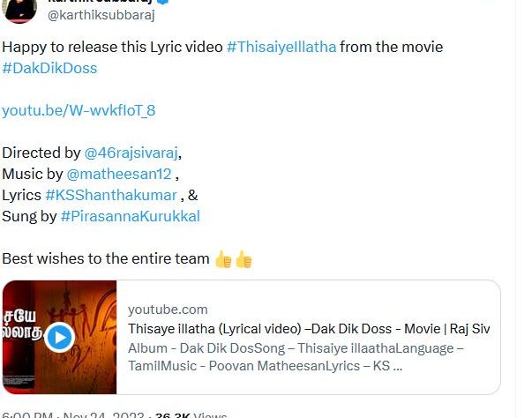
Task: Open the #PirasannaKurukkal hashtag
Action: (x=131, y=216)
